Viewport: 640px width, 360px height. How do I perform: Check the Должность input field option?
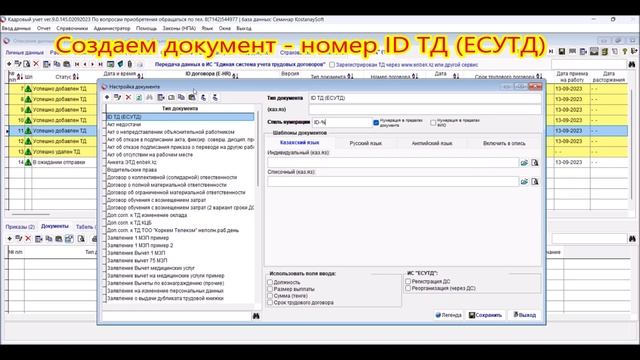click(270, 282)
